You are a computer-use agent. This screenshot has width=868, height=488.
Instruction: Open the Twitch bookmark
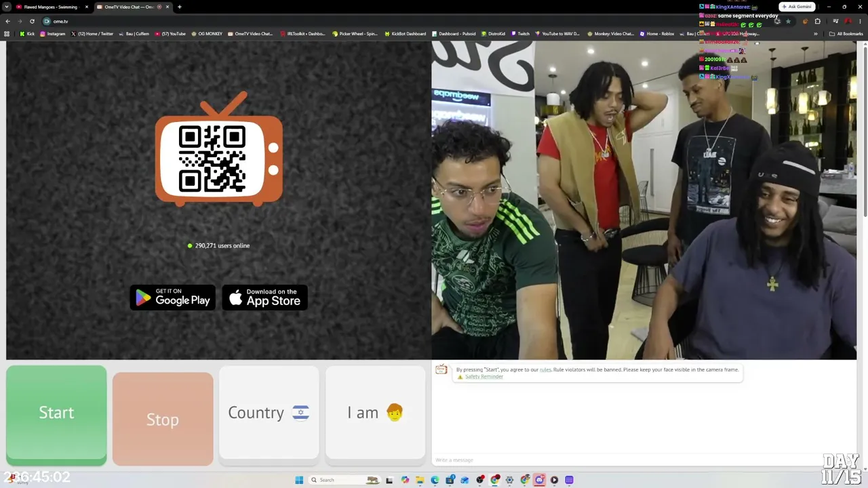[x=520, y=34]
